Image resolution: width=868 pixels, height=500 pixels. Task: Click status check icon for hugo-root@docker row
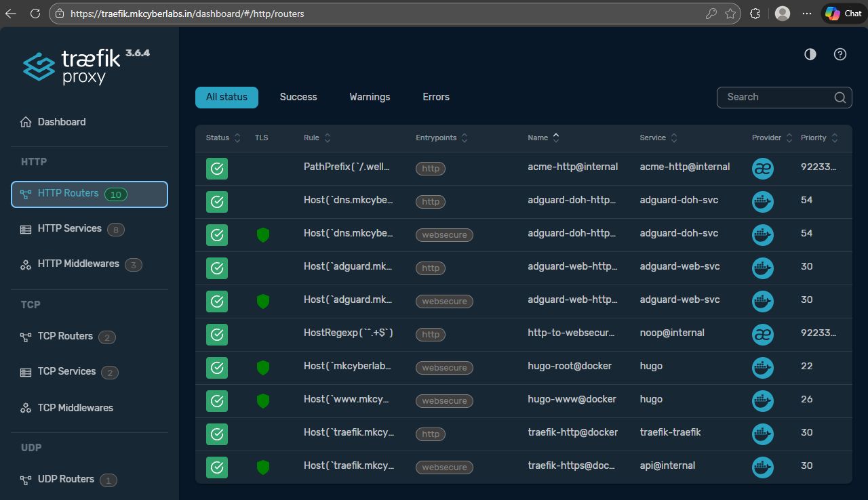coord(217,368)
